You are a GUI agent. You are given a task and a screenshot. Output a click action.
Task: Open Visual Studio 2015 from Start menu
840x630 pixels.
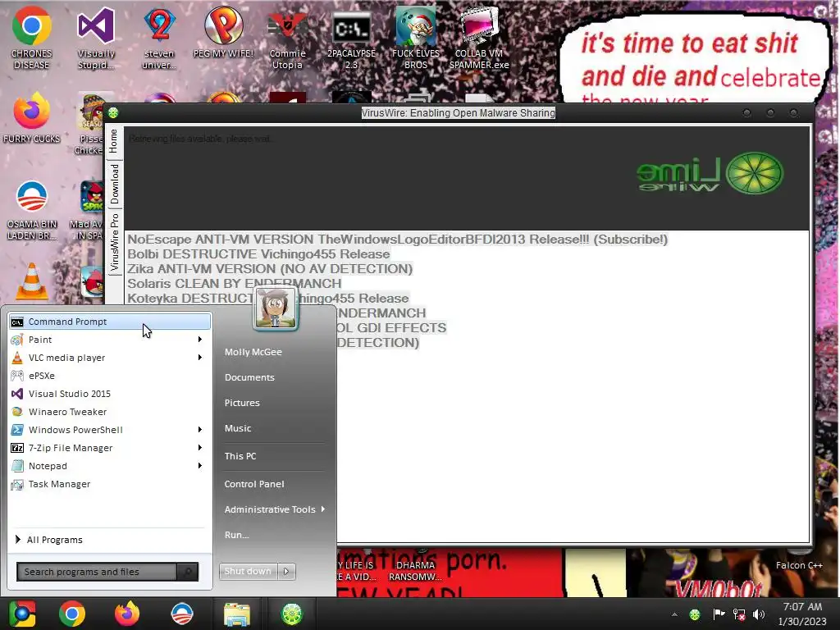click(110, 394)
